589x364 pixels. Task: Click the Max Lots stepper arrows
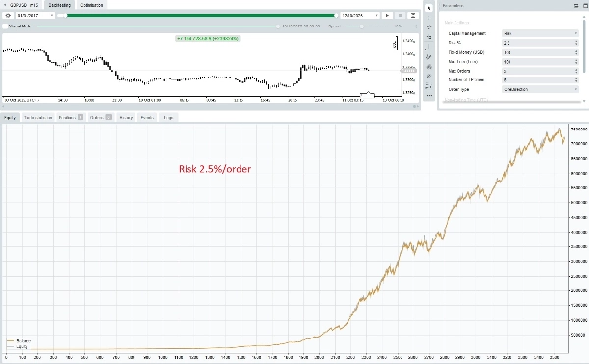(x=576, y=62)
